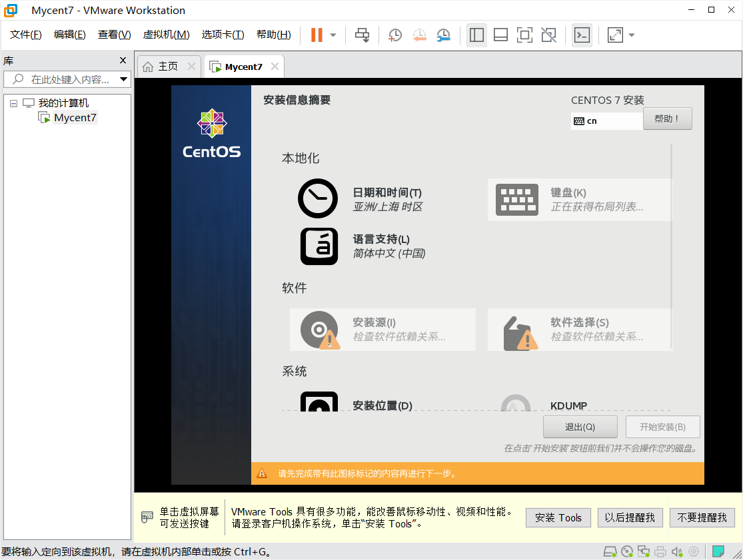743x560 pixels.
Task: Send Ctrl+Alt+Del to the virtual machine
Action: pyautogui.click(x=362, y=35)
